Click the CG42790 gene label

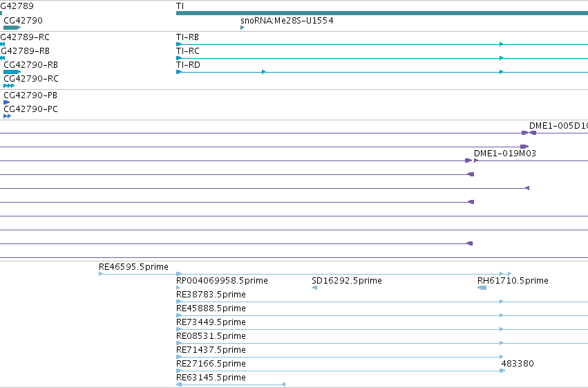23,21
